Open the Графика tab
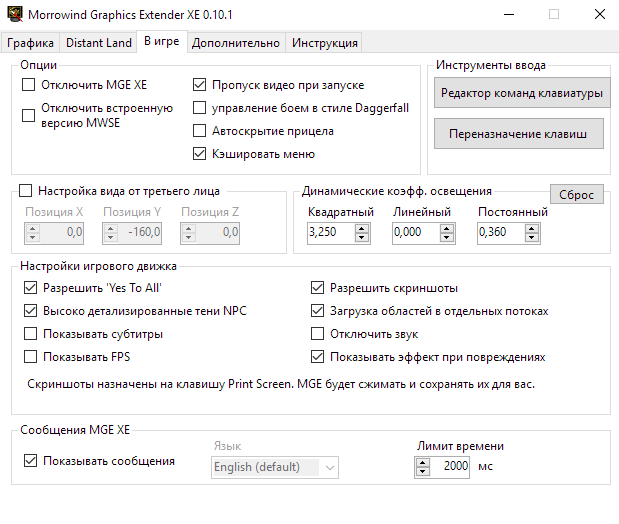The height and width of the screenshot is (524, 619). (30, 43)
